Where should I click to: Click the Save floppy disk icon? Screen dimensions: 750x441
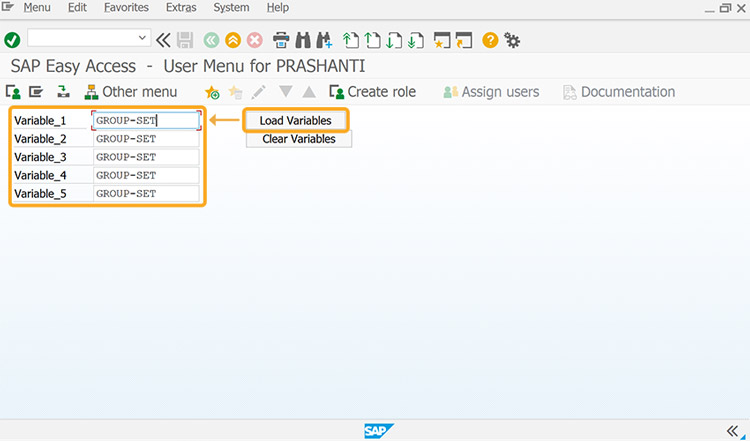pos(185,40)
